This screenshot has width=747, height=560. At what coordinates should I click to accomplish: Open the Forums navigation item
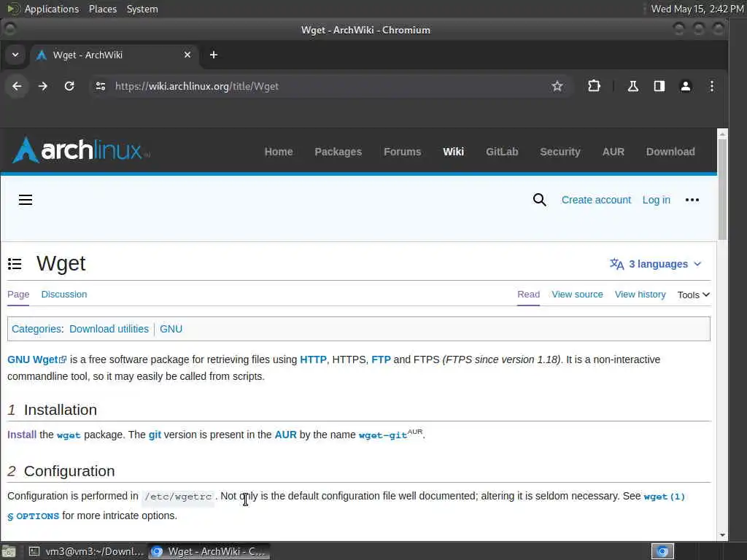403,152
